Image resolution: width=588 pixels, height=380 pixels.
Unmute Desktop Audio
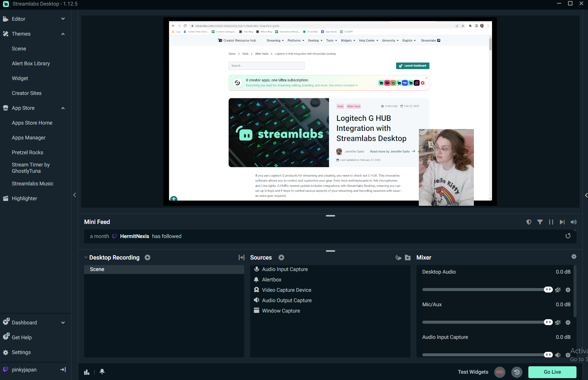pos(558,290)
